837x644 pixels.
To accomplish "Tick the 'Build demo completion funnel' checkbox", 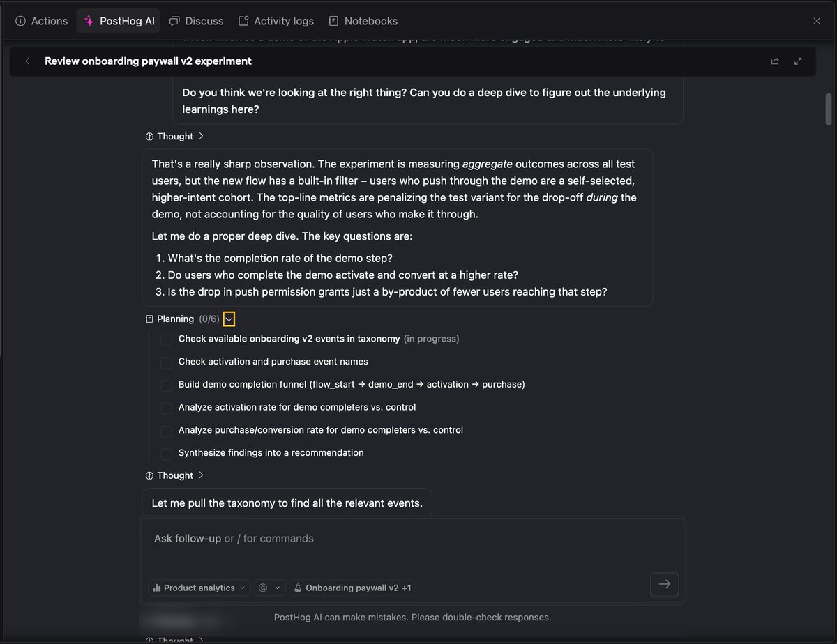I will (166, 385).
